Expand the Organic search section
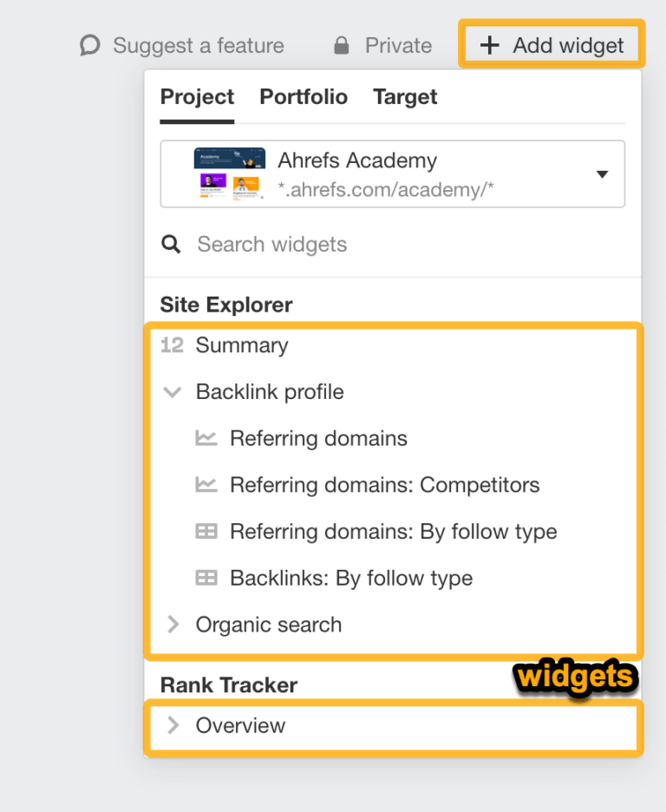The height and width of the screenshot is (812, 666). coord(172,624)
